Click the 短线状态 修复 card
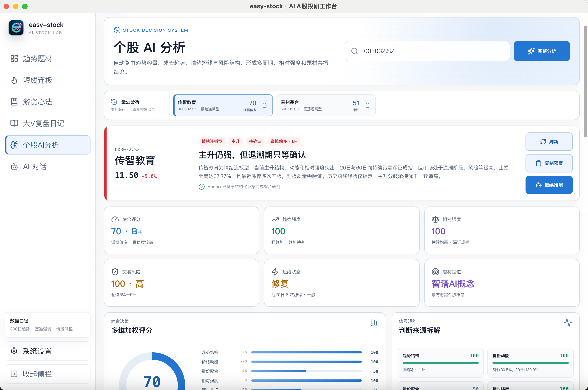The image size is (588, 390). [342, 283]
